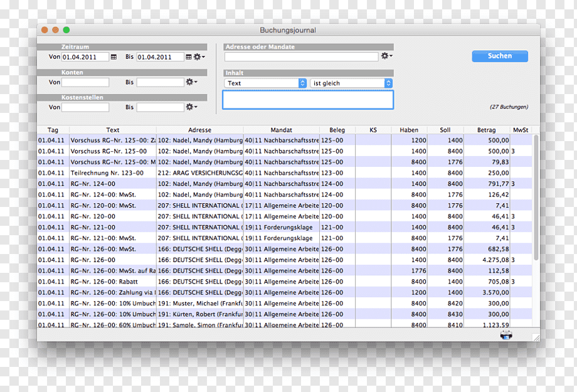Image resolution: width=577 pixels, height=392 pixels.
Task: Focus the Inhalt search text box
Action: [308, 100]
